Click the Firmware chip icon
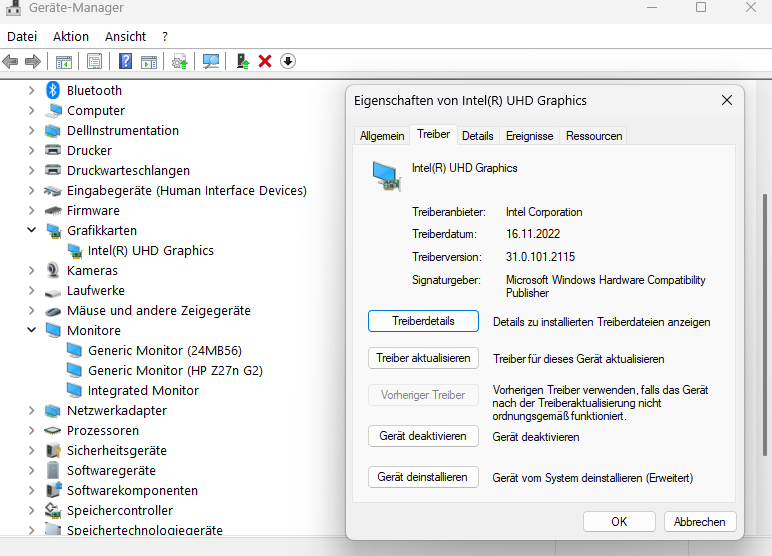772x556 pixels. (x=53, y=211)
